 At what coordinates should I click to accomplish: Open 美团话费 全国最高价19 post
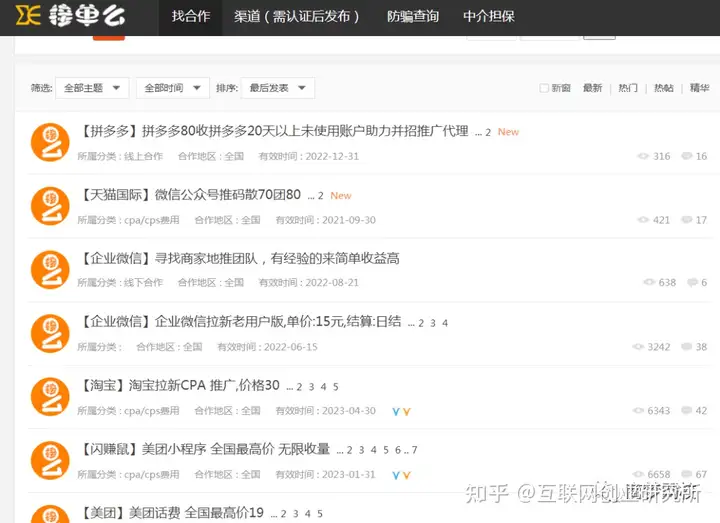click(x=172, y=512)
